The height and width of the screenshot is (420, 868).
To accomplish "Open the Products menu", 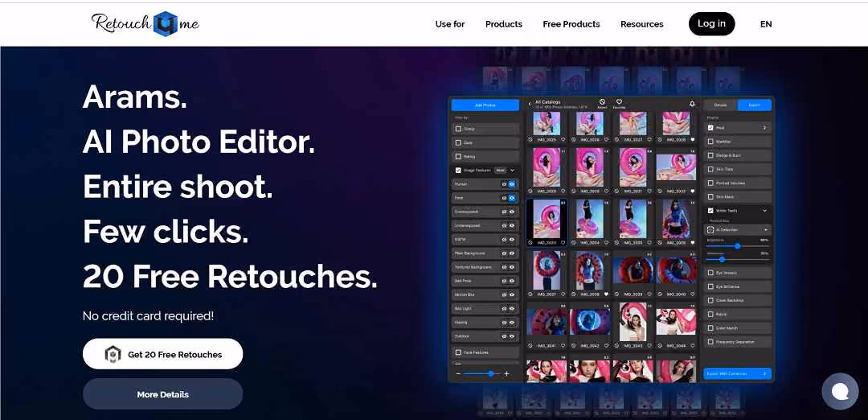I will pyautogui.click(x=504, y=24).
